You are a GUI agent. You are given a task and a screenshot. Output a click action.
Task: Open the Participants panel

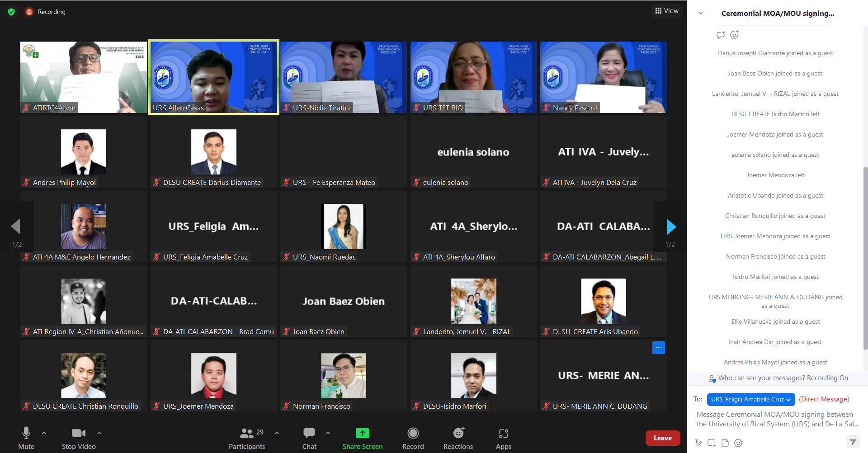coord(247,438)
